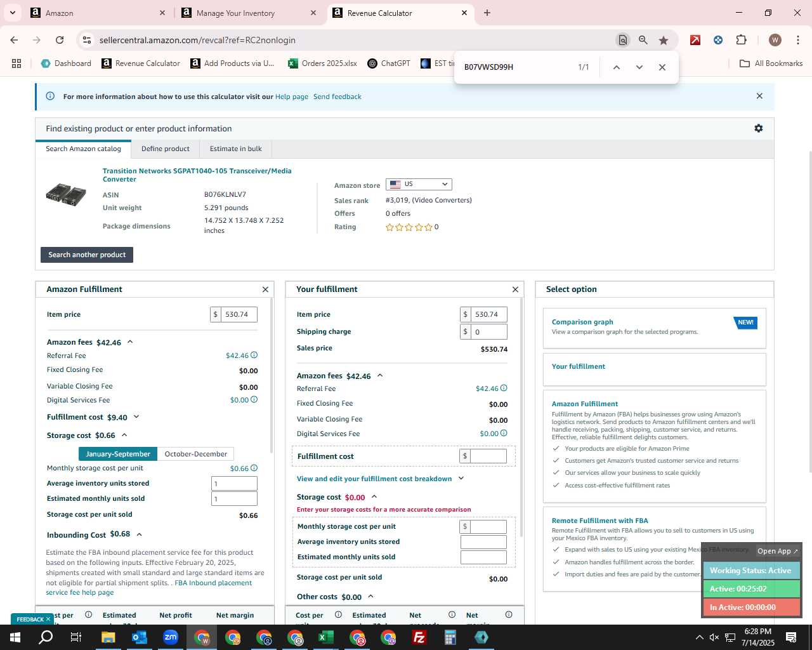Go back to previous page
The width and height of the screenshot is (812, 650).
click(14, 40)
